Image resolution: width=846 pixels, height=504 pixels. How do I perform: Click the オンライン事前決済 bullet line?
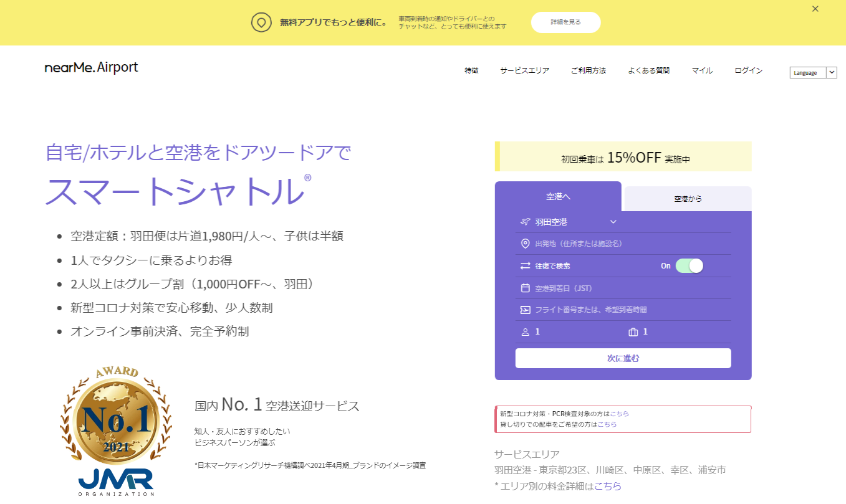(160, 331)
